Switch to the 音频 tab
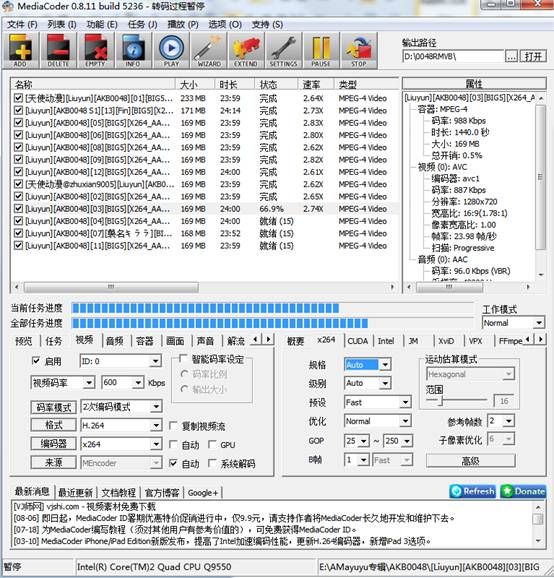 tap(115, 341)
